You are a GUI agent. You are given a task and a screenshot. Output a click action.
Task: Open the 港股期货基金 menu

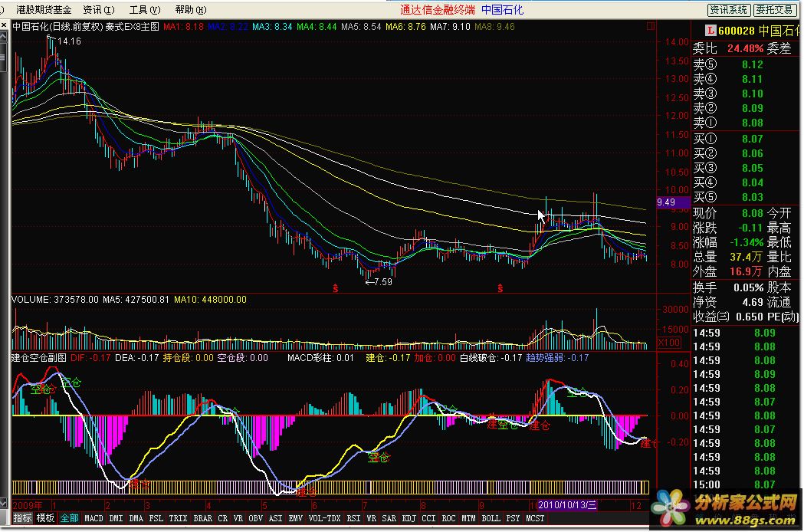click(44, 10)
